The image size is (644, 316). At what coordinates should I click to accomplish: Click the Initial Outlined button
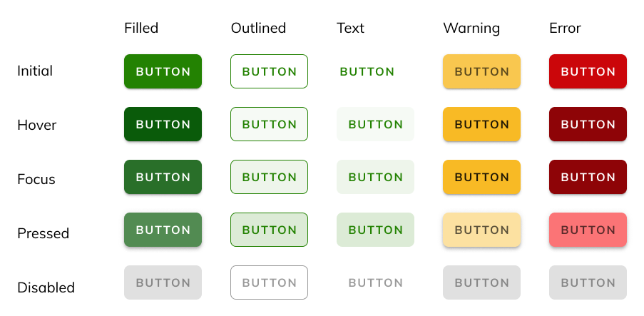[x=269, y=71]
